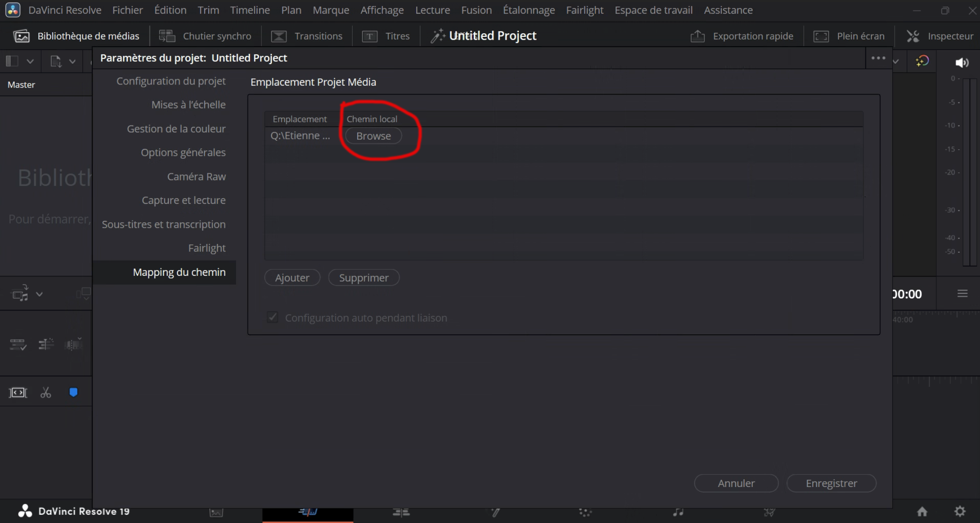Open the Espace de travail menu
The height and width of the screenshot is (523, 980).
tap(653, 10)
